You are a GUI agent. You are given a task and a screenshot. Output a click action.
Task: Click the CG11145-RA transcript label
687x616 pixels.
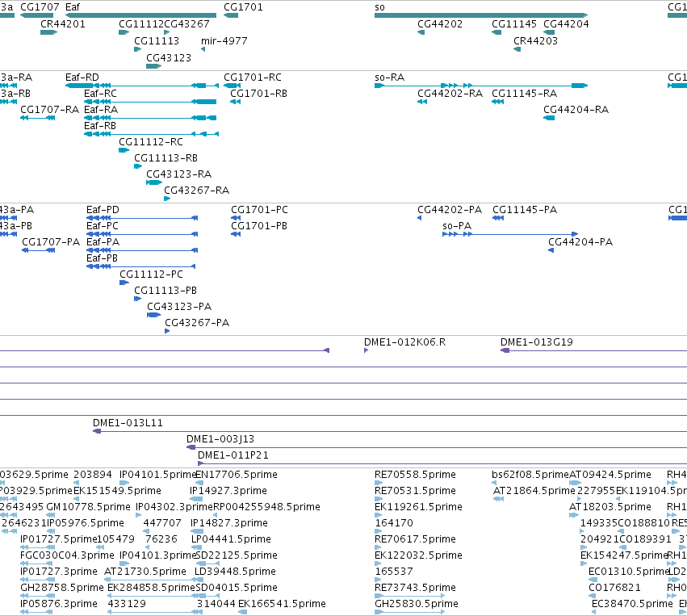coord(524,94)
